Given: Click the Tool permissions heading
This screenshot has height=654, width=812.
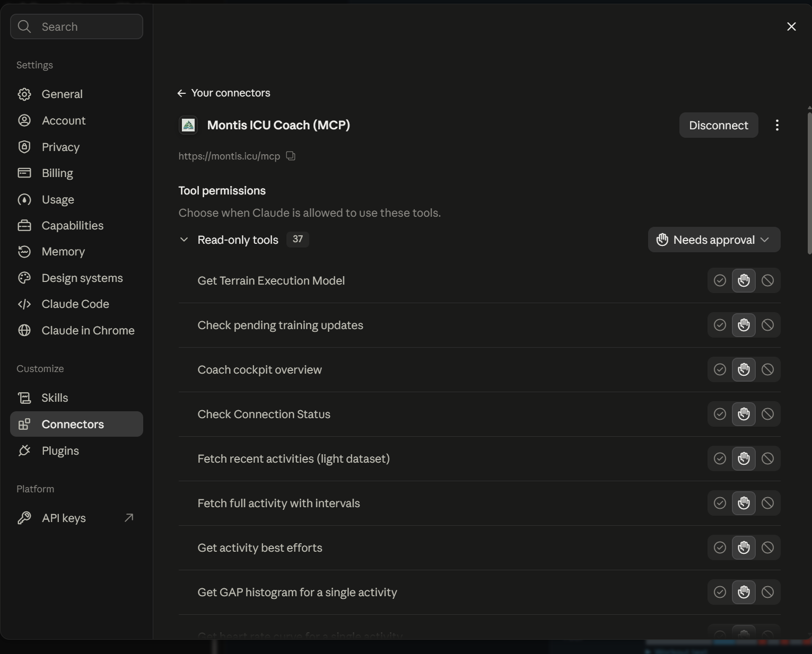Looking at the screenshot, I should point(222,191).
